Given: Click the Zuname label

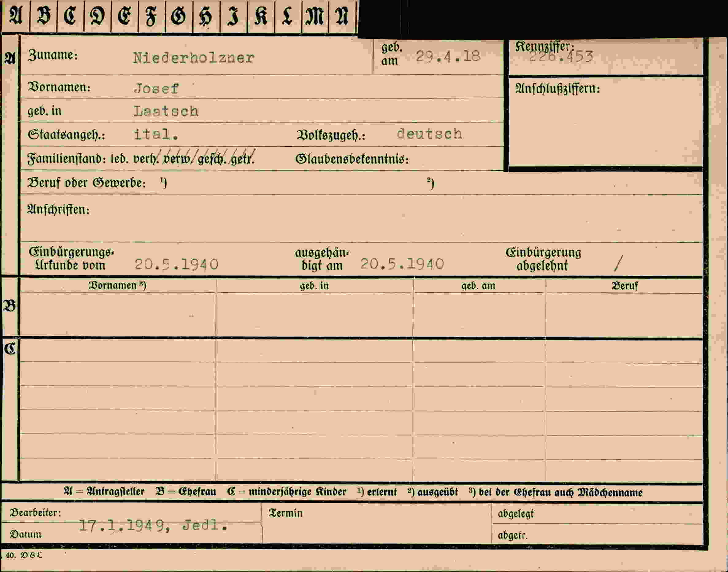Looking at the screenshot, I should click(53, 55).
